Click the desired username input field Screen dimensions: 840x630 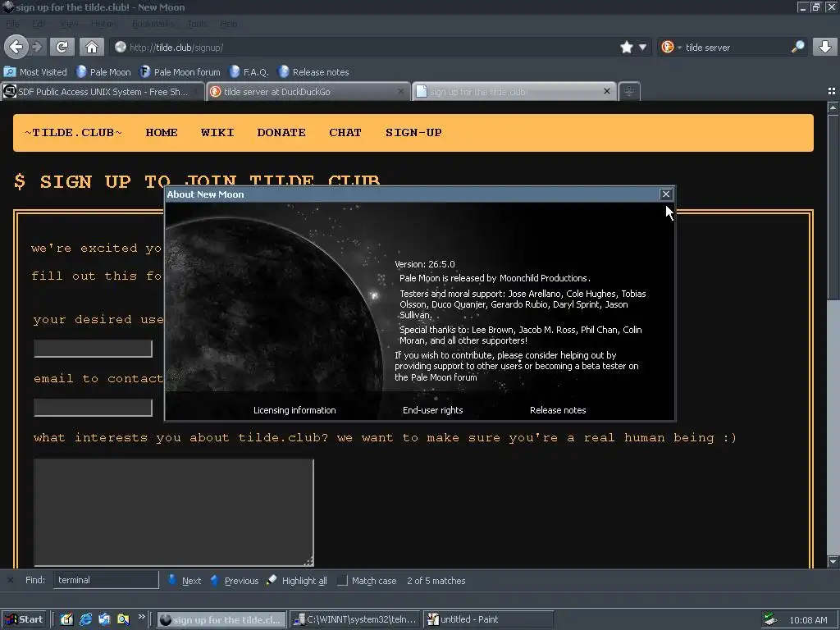pyautogui.click(x=93, y=348)
